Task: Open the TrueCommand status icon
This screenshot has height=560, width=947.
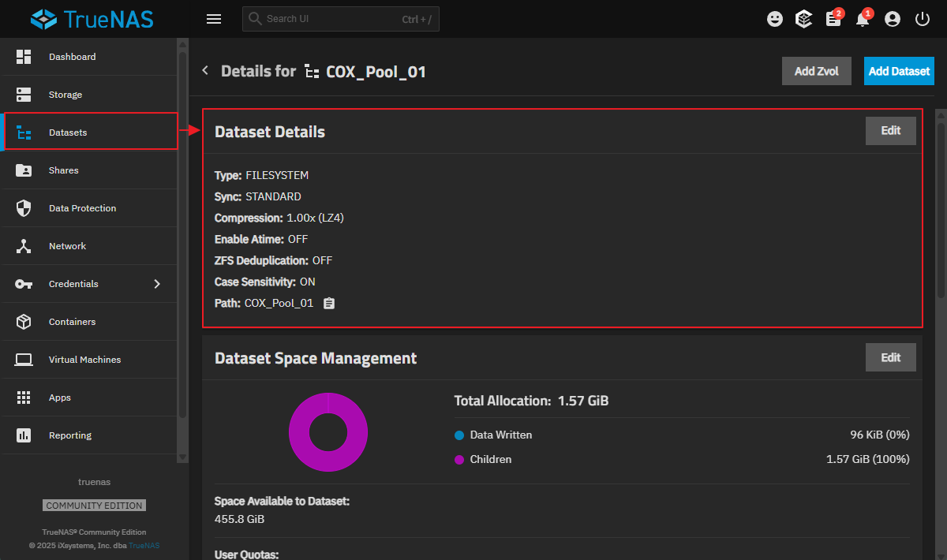Action: click(804, 19)
